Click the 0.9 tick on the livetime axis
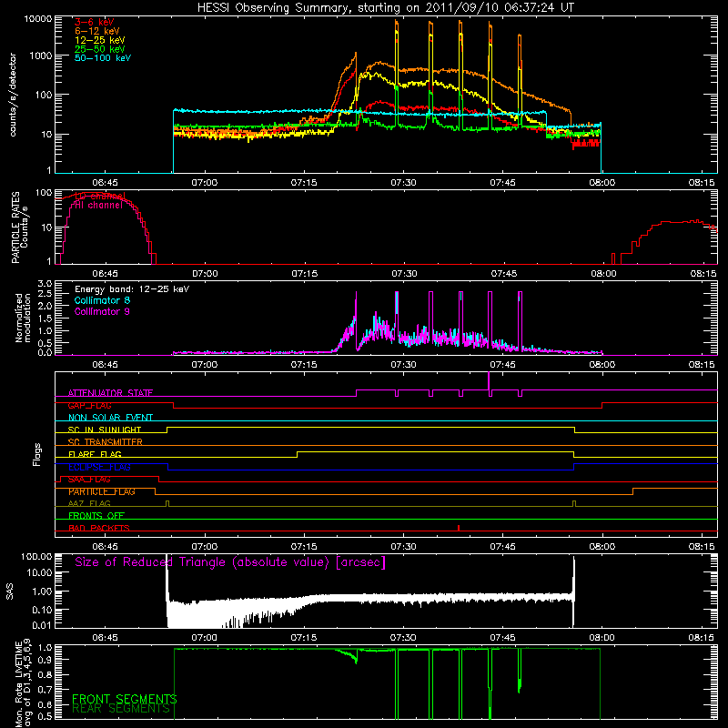The width and height of the screenshot is (728, 728). [x=46, y=659]
